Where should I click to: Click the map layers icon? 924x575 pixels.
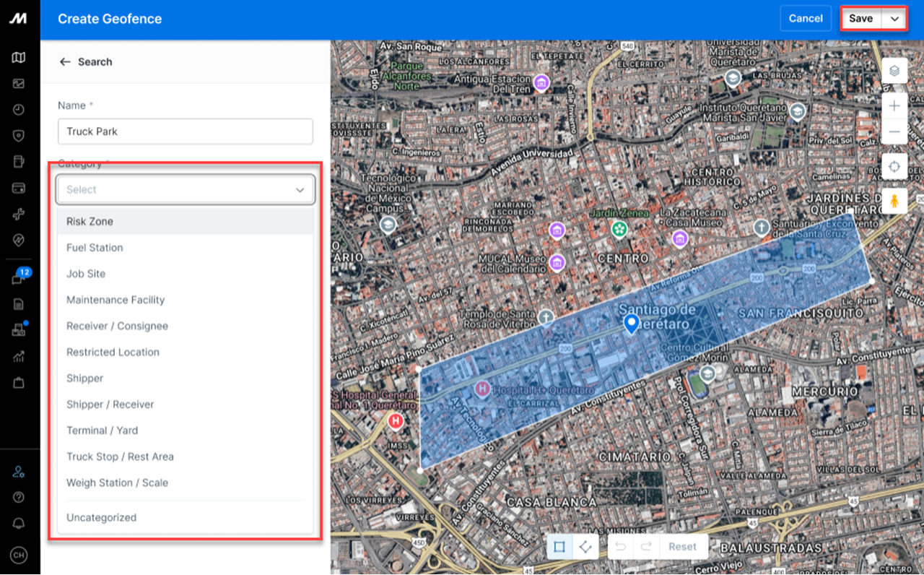pyautogui.click(x=894, y=71)
